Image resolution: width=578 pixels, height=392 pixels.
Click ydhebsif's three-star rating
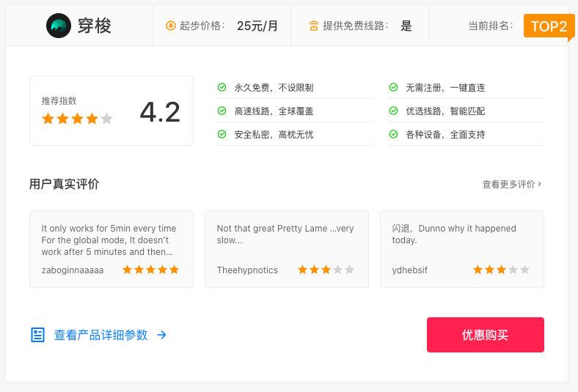pyautogui.click(x=501, y=270)
